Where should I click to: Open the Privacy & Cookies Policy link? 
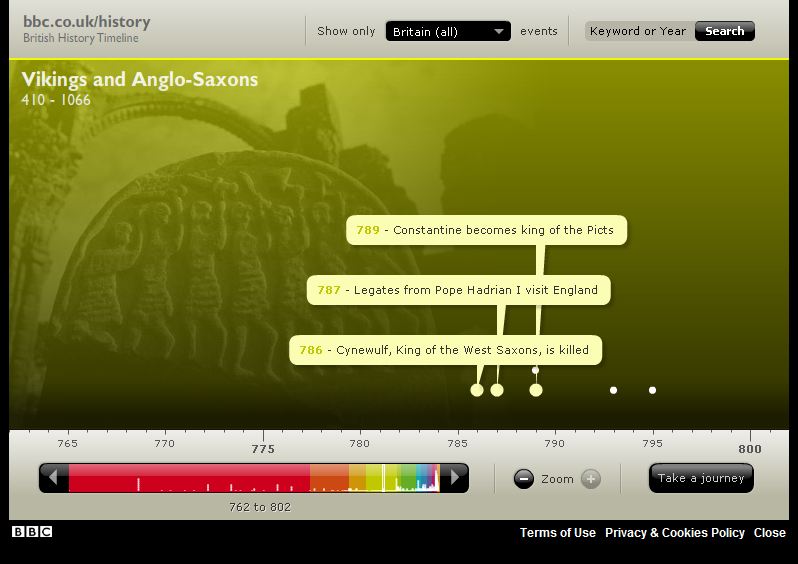674,532
